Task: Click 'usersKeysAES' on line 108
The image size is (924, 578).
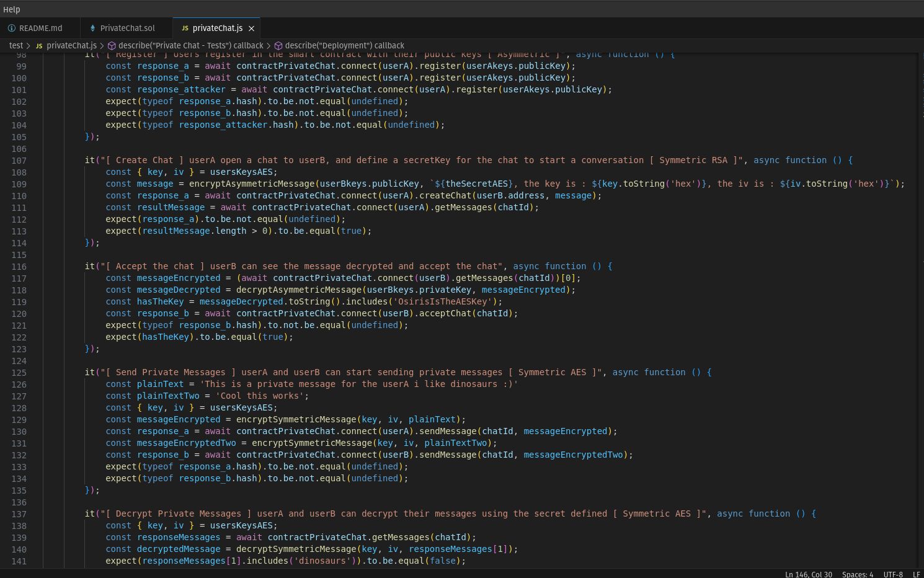Action: pos(241,172)
